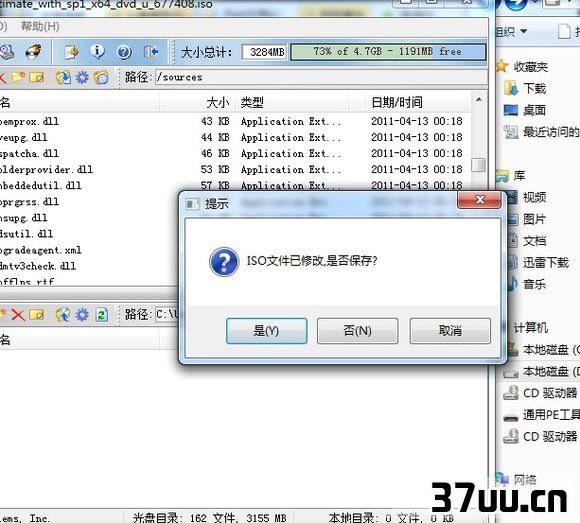Click the scroll up arrow of file list

(479, 100)
